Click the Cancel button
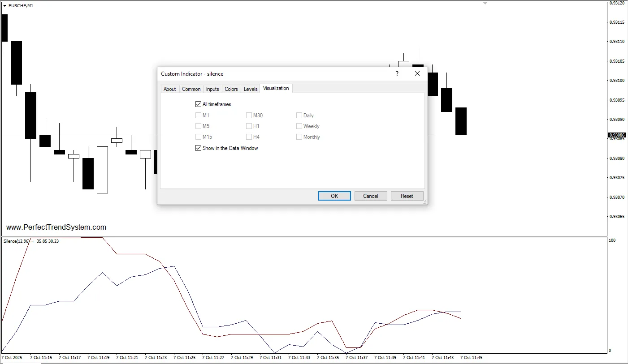This screenshot has height=364, width=628. (x=371, y=196)
